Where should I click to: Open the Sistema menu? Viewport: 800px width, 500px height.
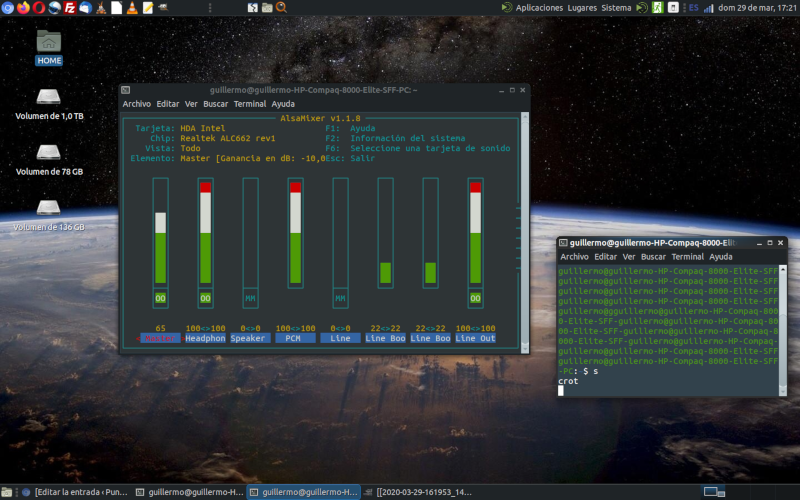[x=617, y=8]
